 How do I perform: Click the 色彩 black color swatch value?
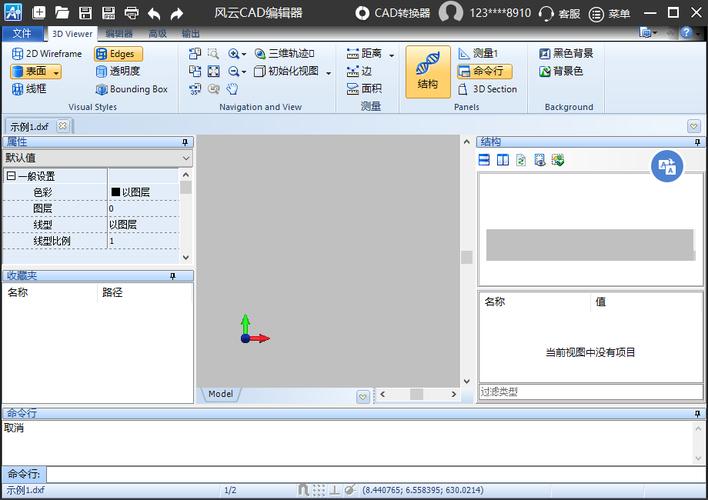116,192
